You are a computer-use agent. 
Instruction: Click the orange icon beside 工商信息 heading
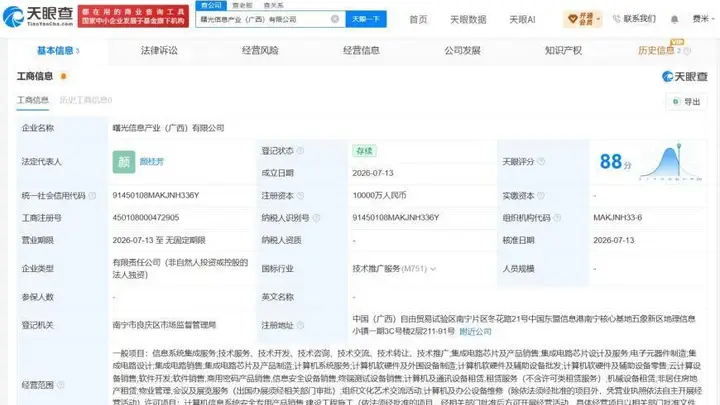[x=63, y=76]
